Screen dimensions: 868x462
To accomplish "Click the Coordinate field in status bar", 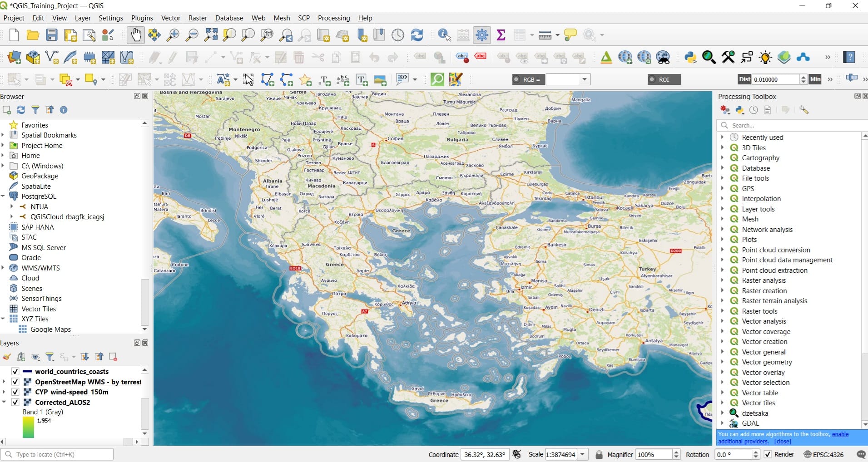I will 485,454.
